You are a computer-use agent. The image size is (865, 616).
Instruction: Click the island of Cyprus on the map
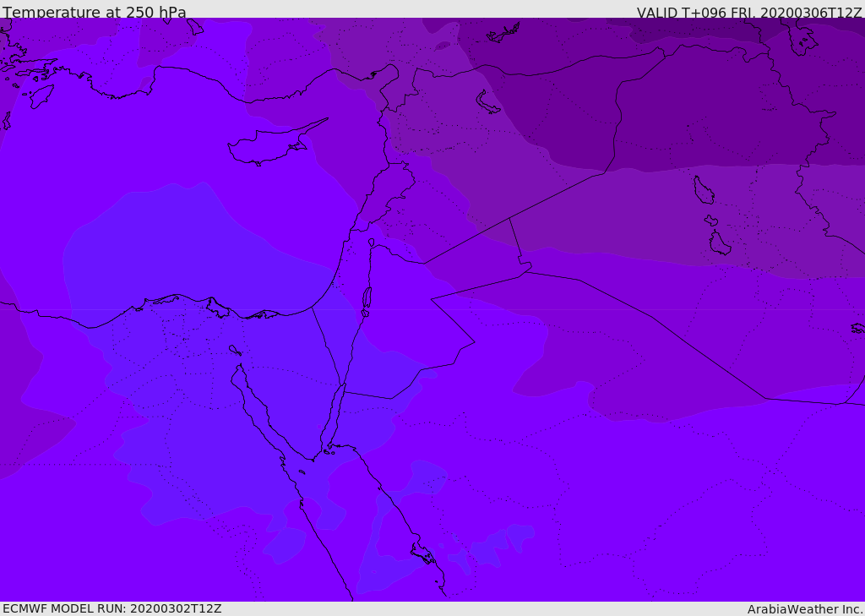click(270, 145)
